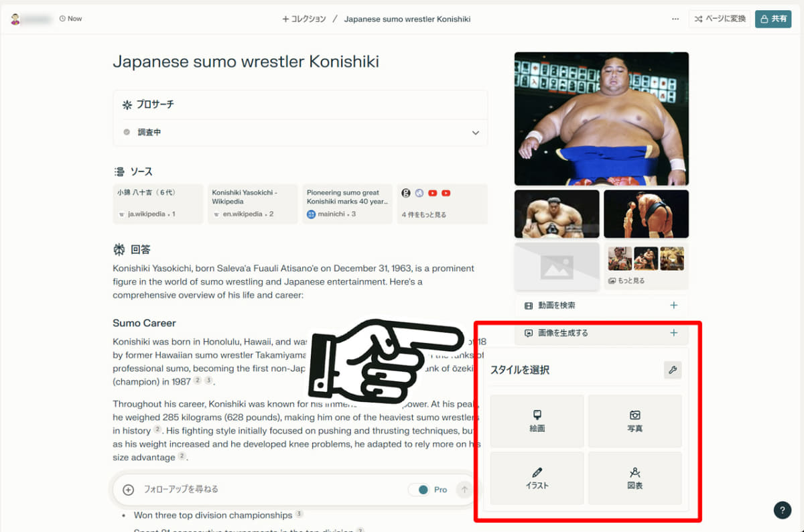This screenshot has height=532, width=804.
Task: Pick the イラスト illustration style
Action: 537,478
